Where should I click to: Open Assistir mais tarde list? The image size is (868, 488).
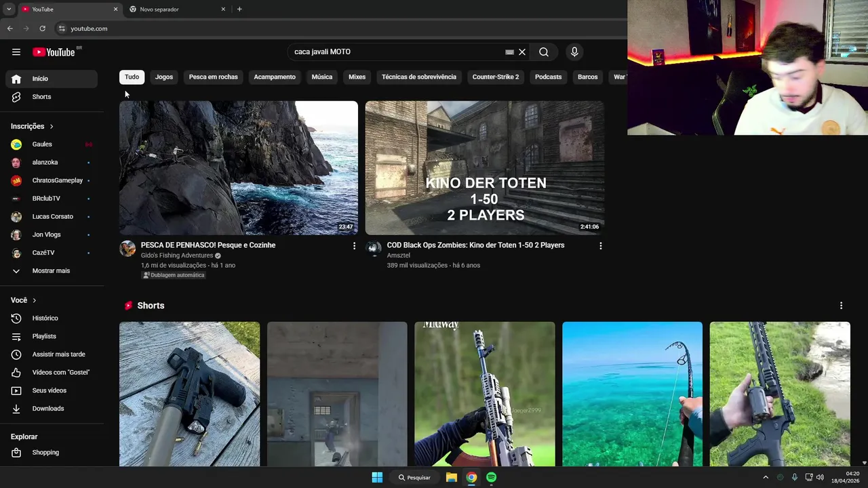coord(52,354)
